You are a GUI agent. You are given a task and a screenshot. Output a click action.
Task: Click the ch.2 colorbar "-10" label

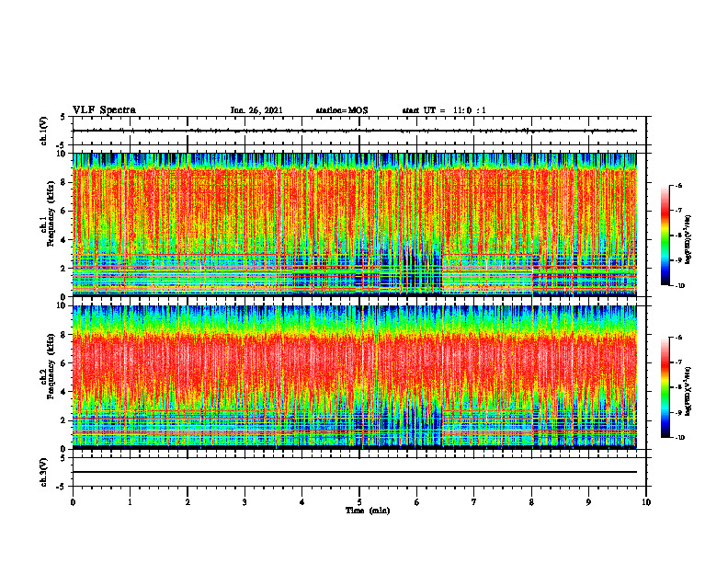point(679,438)
